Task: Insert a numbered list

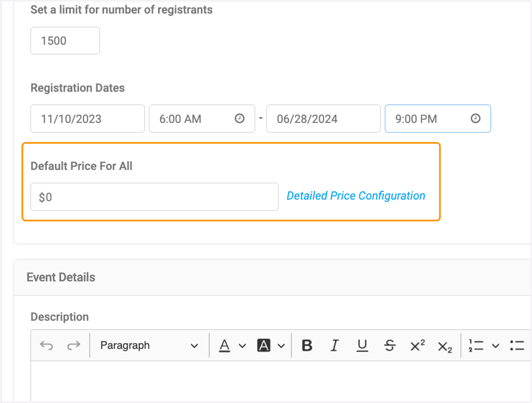Action: (x=477, y=345)
